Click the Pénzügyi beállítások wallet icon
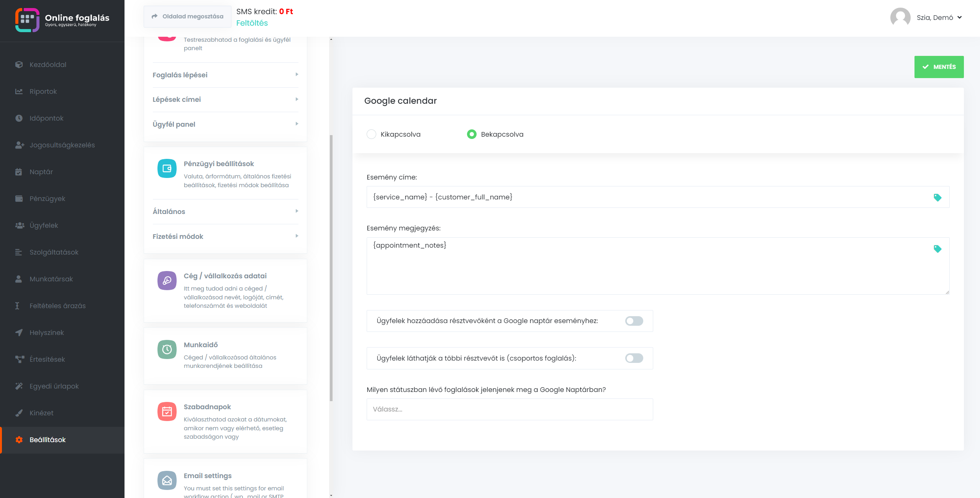This screenshot has width=980, height=498. point(167,168)
